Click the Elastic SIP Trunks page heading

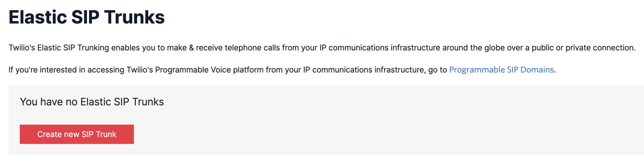(86, 17)
